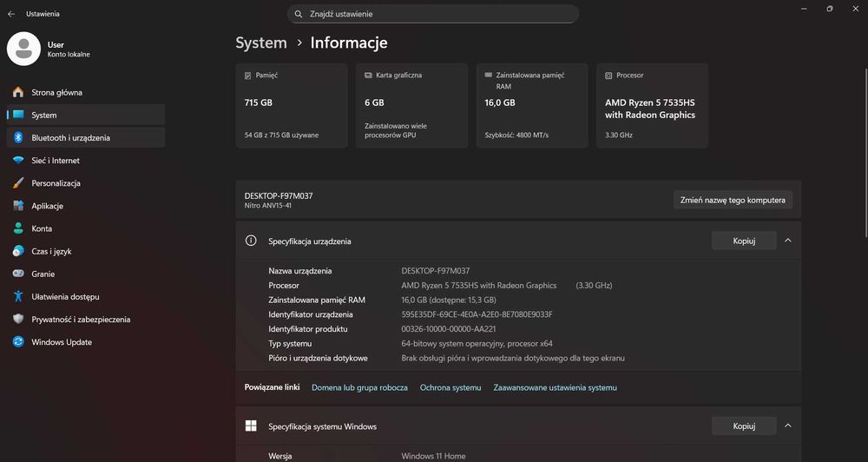This screenshot has height=462, width=868.
Task: Click the Personalizacja paintbrush icon
Action: click(x=18, y=183)
